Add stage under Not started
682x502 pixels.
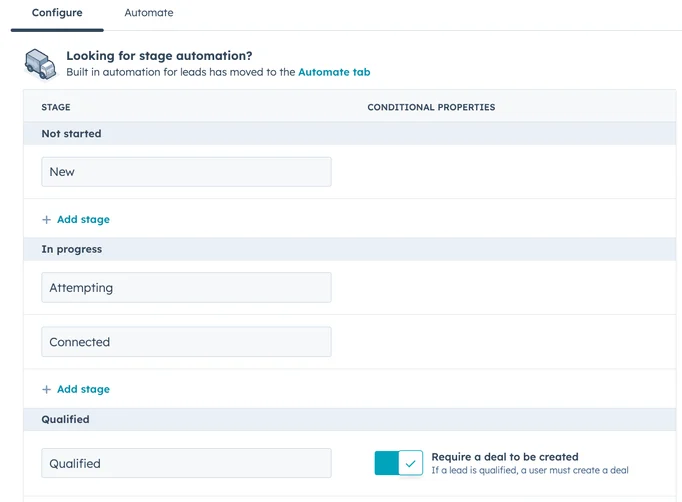point(83,219)
